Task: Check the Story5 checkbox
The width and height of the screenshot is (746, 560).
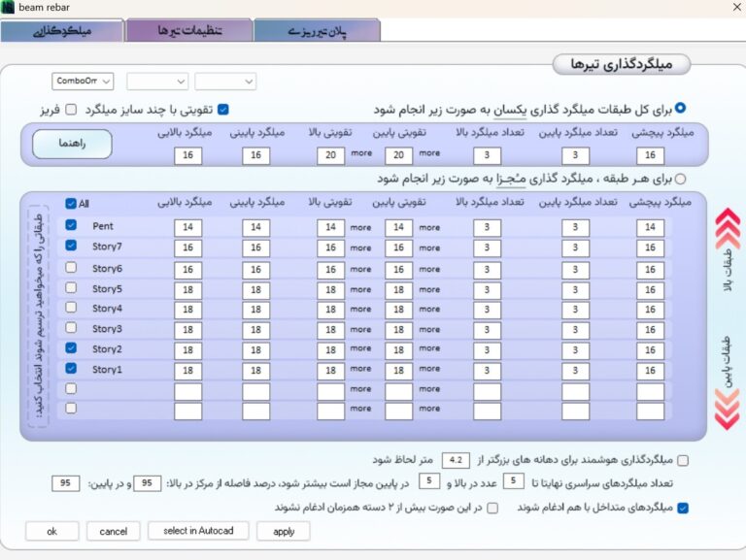Action: pyautogui.click(x=71, y=287)
